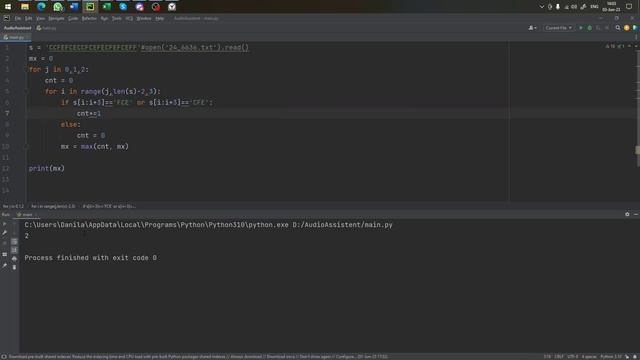The height and width of the screenshot is (360, 640).
Task: Click the python.exe command line in console
Action: pyautogui.click(x=208, y=225)
